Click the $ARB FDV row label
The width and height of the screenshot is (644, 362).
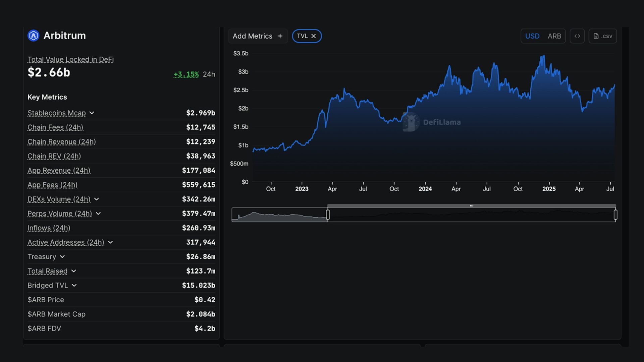(x=44, y=329)
